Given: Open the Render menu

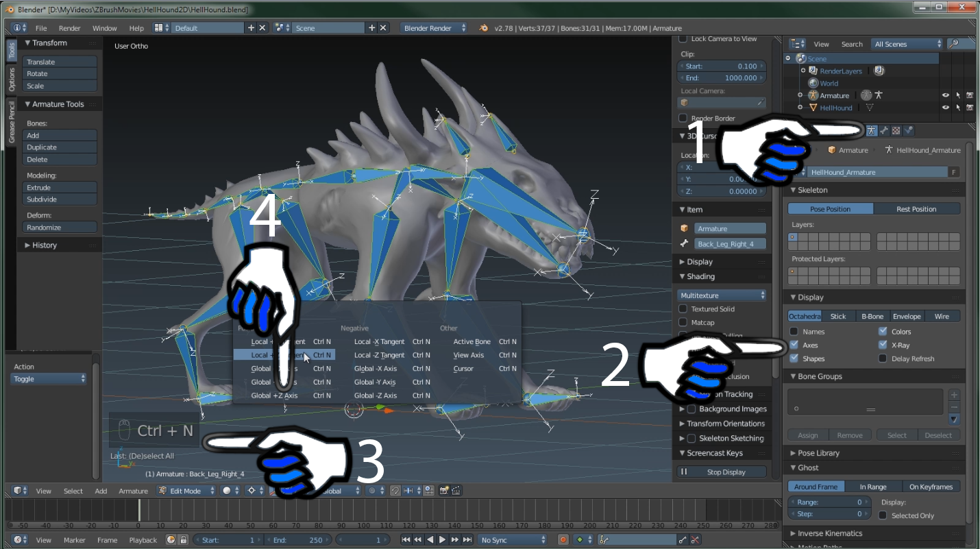Looking at the screenshot, I should (69, 28).
